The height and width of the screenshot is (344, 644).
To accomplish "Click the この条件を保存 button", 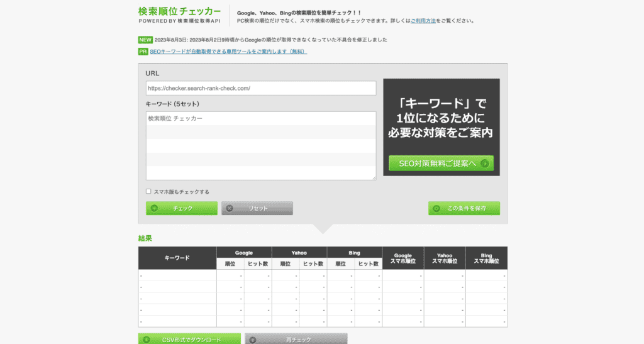I will [464, 208].
